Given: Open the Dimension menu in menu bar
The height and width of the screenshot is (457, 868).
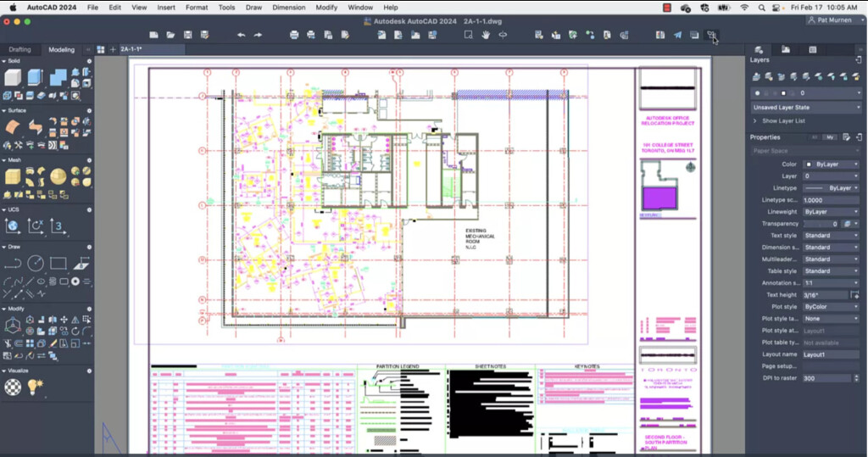Looking at the screenshot, I should coord(288,7).
